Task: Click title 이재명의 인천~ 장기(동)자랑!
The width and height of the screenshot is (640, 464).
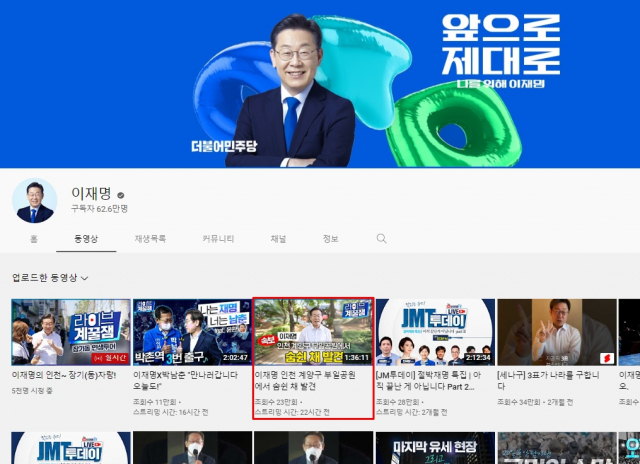Action: pyautogui.click(x=64, y=375)
